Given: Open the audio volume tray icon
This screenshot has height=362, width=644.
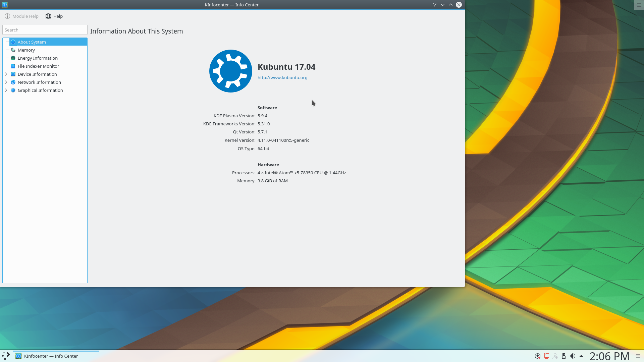Looking at the screenshot, I should pos(573,356).
